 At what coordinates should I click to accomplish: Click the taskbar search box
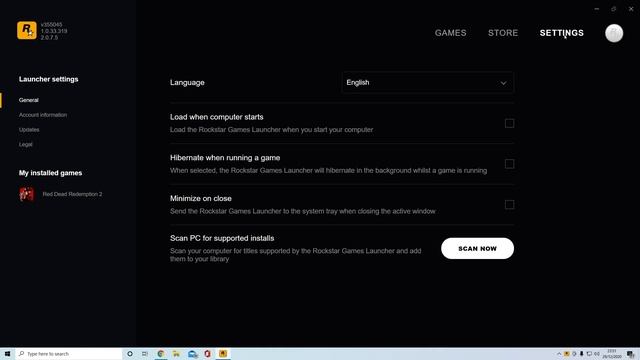(69, 354)
